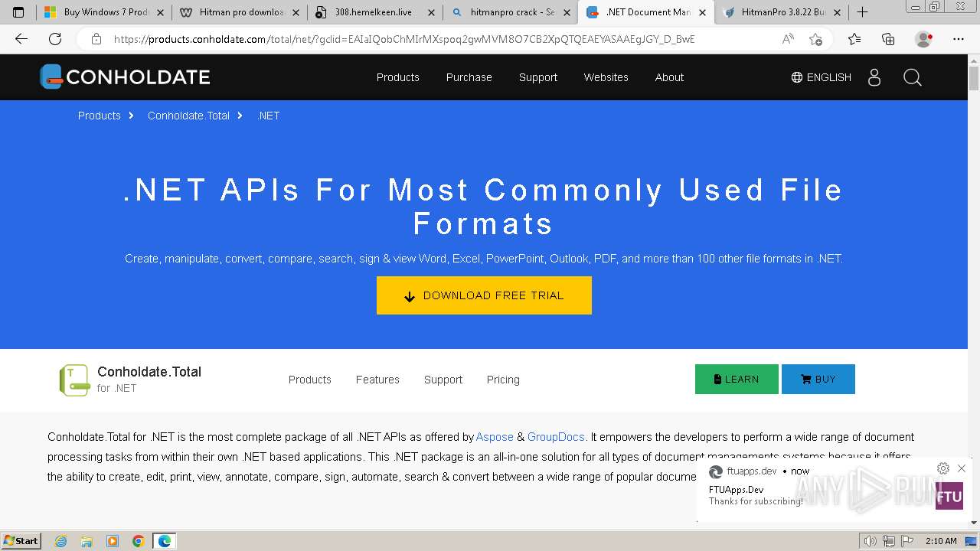This screenshot has height=551, width=980.
Task: Open the tab actions menu icon
Action: (18, 12)
